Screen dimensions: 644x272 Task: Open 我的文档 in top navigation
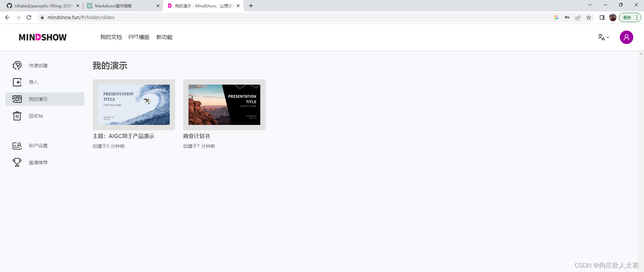point(111,37)
